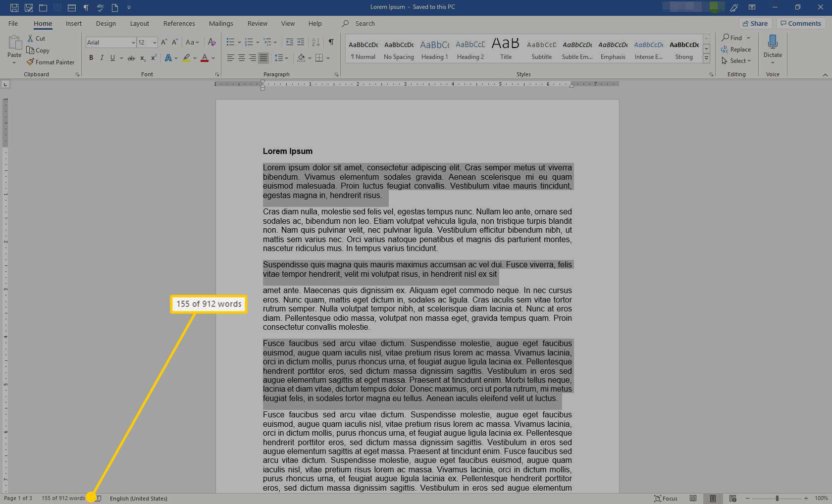The height and width of the screenshot is (504, 832).
Task: Click the spelling check abc icon
Action: tap(100, 7)
